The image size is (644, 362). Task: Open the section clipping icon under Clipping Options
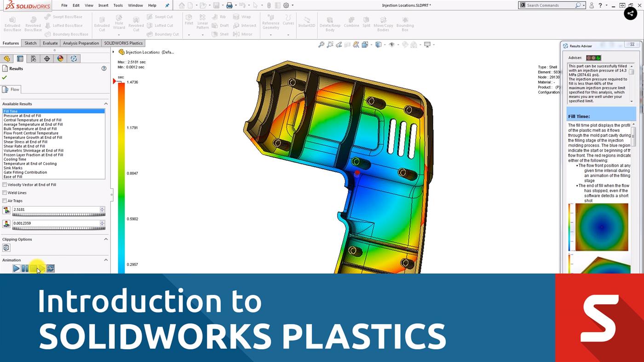tap(6, 248)
